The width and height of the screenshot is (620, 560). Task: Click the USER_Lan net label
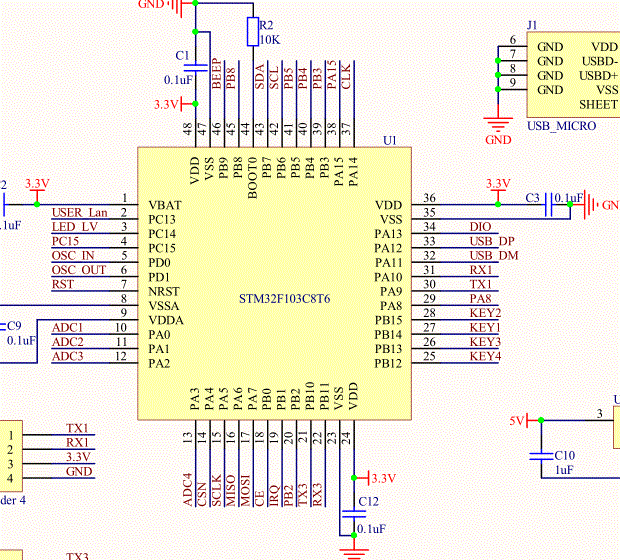tap(79, 213)
